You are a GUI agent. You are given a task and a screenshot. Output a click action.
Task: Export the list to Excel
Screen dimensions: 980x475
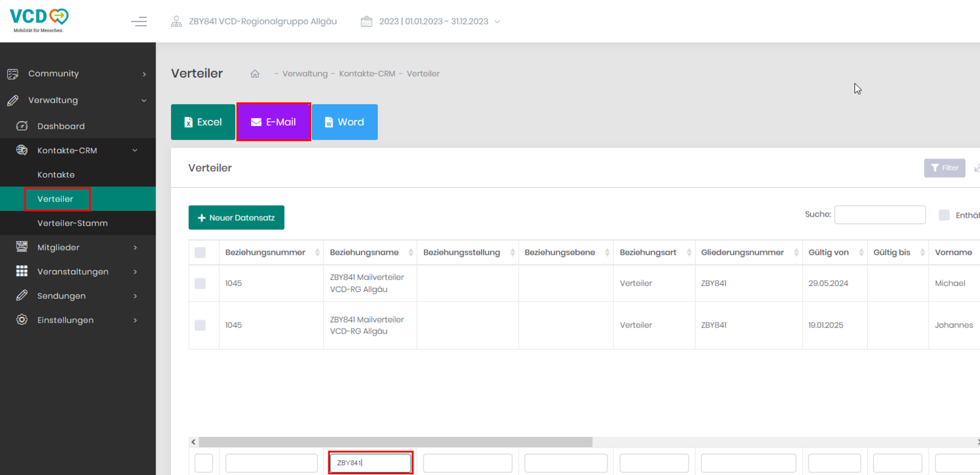click(203, 122)
